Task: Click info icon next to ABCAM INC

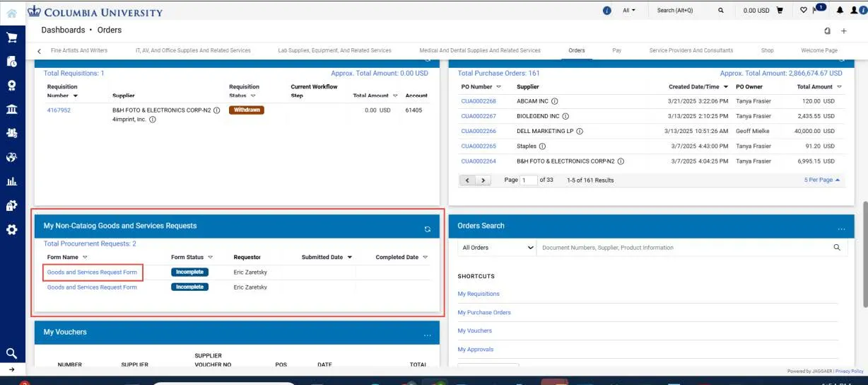Action: 555,101
